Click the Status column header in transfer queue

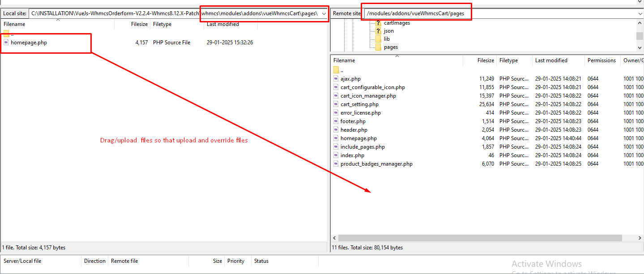(261, 261)
